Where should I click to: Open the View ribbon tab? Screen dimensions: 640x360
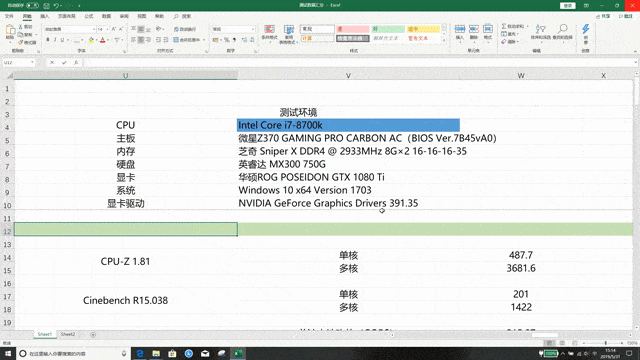coord(142,16)
